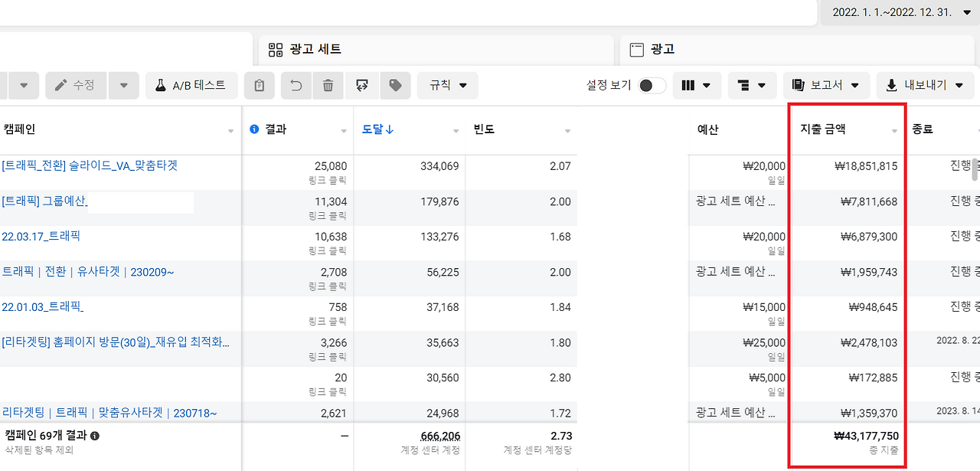This screenshot has height=471, width=980.
Task: Click the budget ₩25,000 cell
Action: coord(764,342)
